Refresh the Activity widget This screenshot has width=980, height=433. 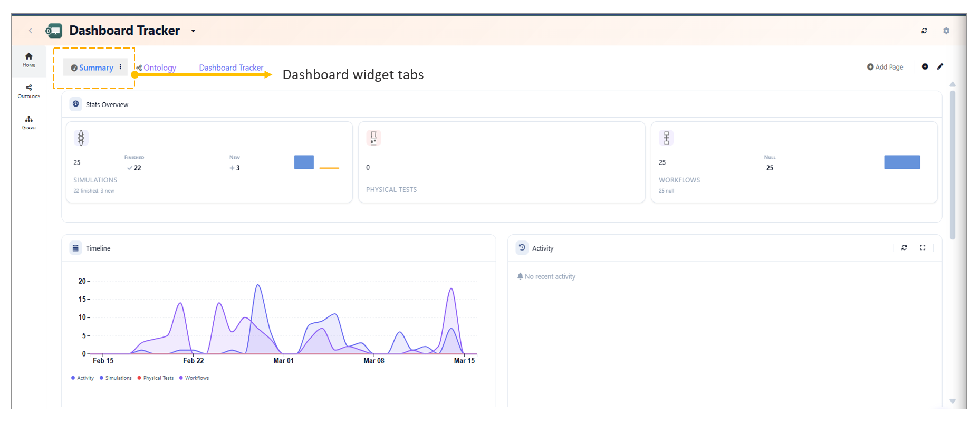[x=904, y=248]
